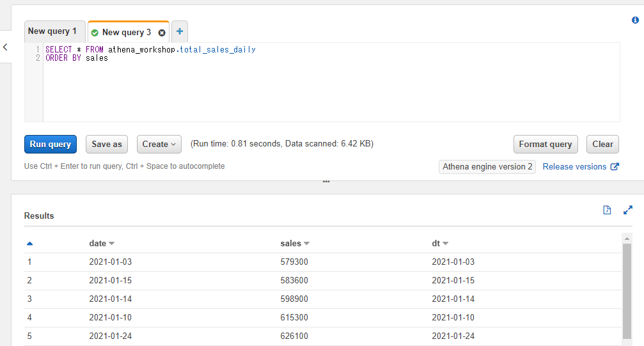The height and width of the screenshot is (346, 644).
Task: Select sales value 598900
Action: pyautogui.click(x=294, y=299)
